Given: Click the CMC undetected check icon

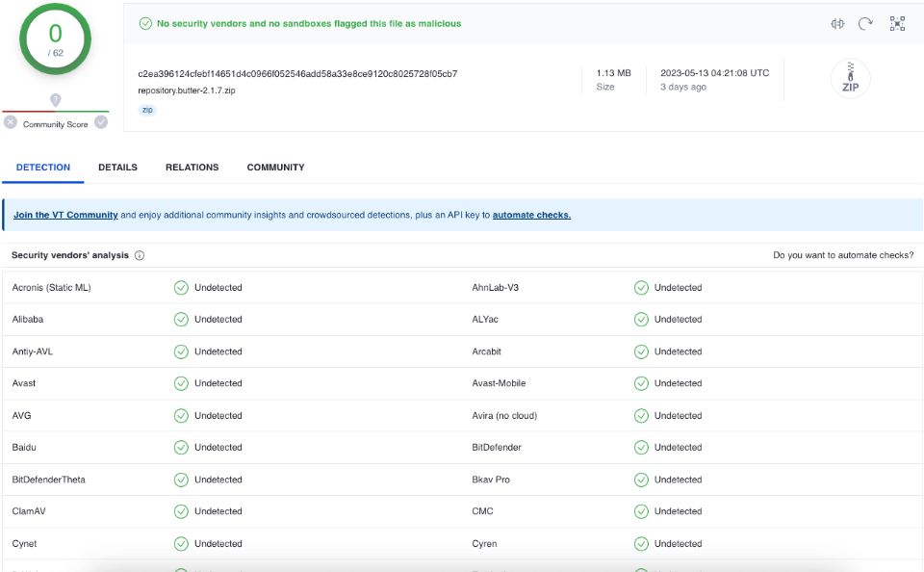Looking at the screenshot, I should [641, 511].
